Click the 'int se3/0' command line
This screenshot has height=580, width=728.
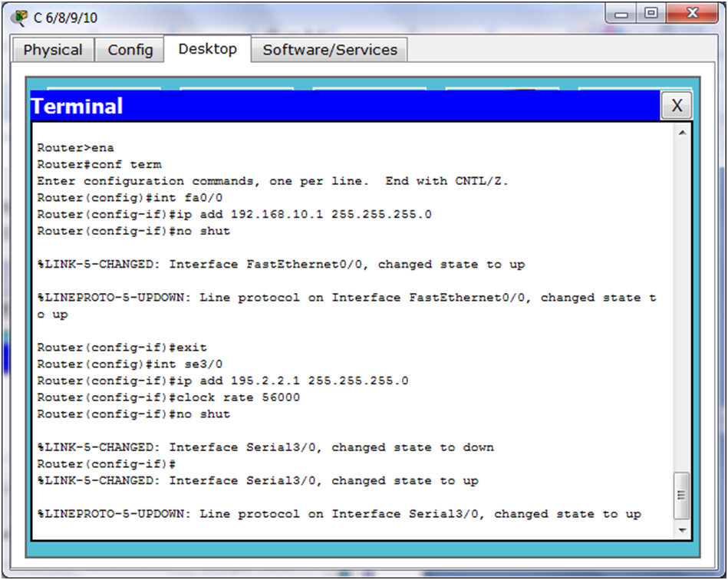pyautogui.click(x=130, y=364)
